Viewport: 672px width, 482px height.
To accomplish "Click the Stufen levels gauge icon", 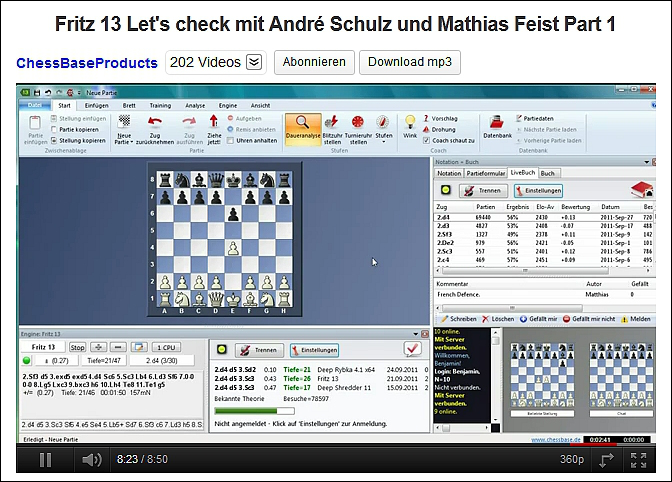I will point(383,122).
